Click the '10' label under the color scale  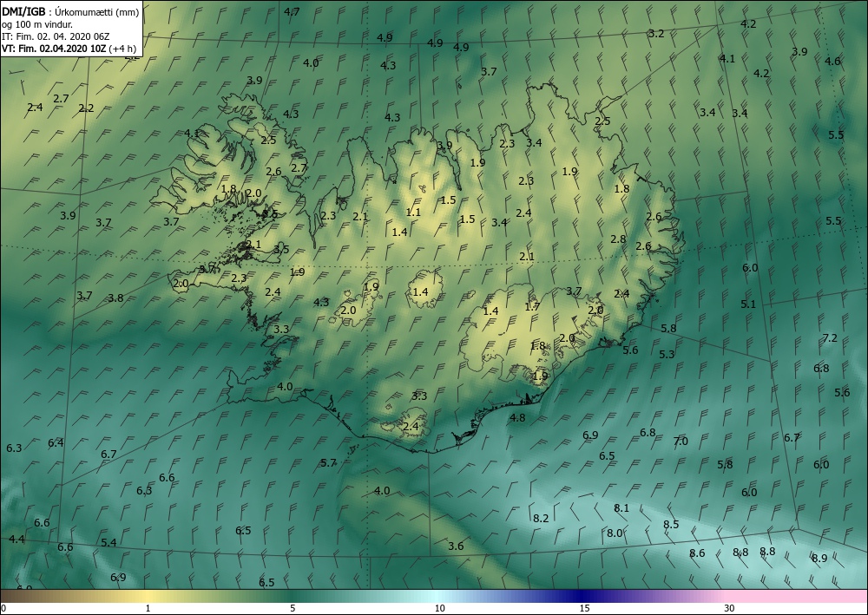coord(439,608)
